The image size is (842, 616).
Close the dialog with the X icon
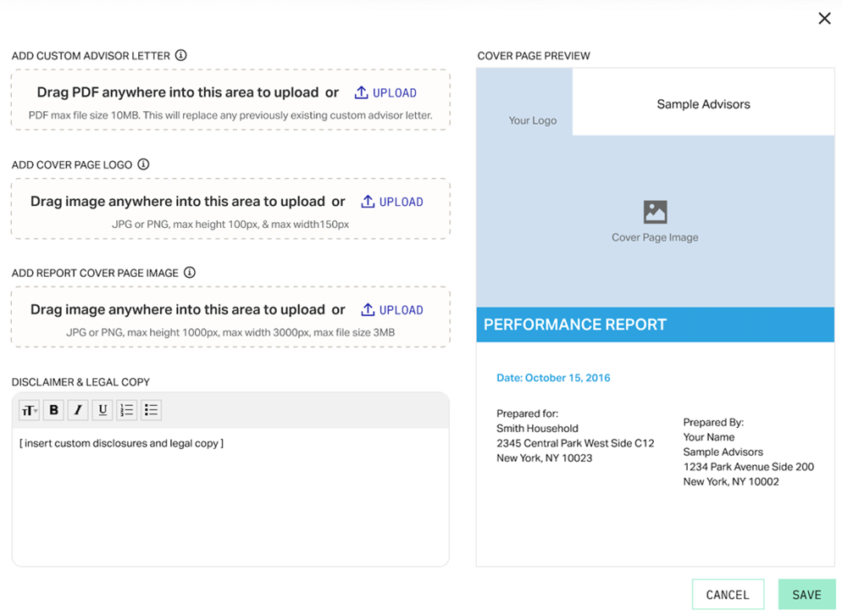tap(824, 19)
